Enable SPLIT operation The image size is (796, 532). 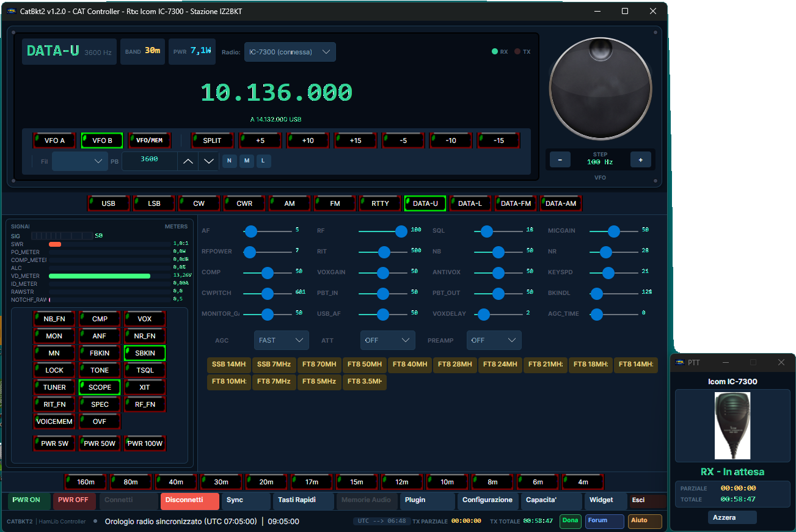pyautogui.click(x=213, y=140)
